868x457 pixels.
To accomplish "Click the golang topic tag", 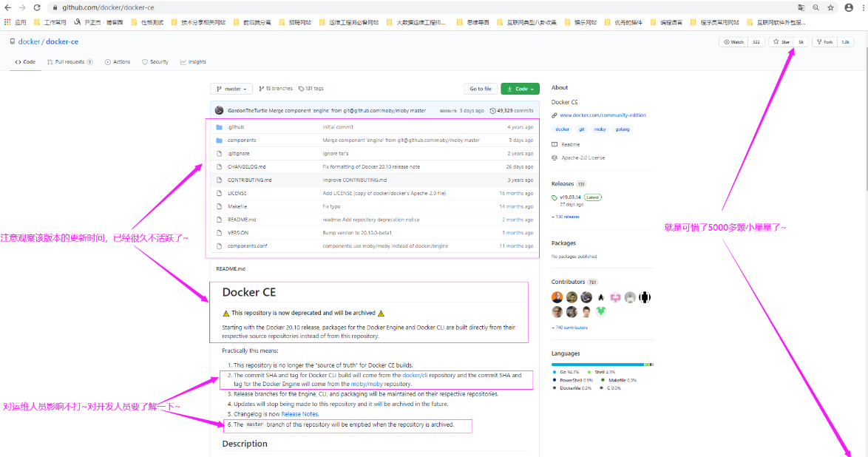I will (x=623, y=129).
